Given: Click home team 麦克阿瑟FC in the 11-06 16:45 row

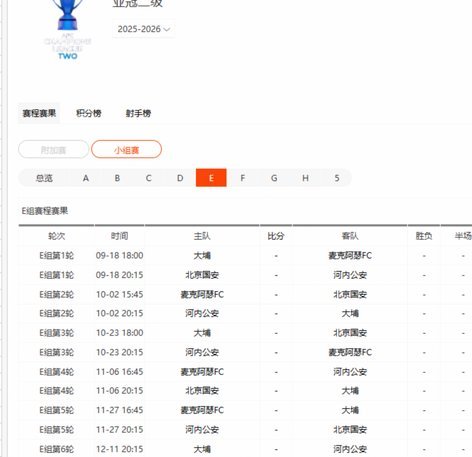Looking at the screenshot, I should click(x=202, y=372).
